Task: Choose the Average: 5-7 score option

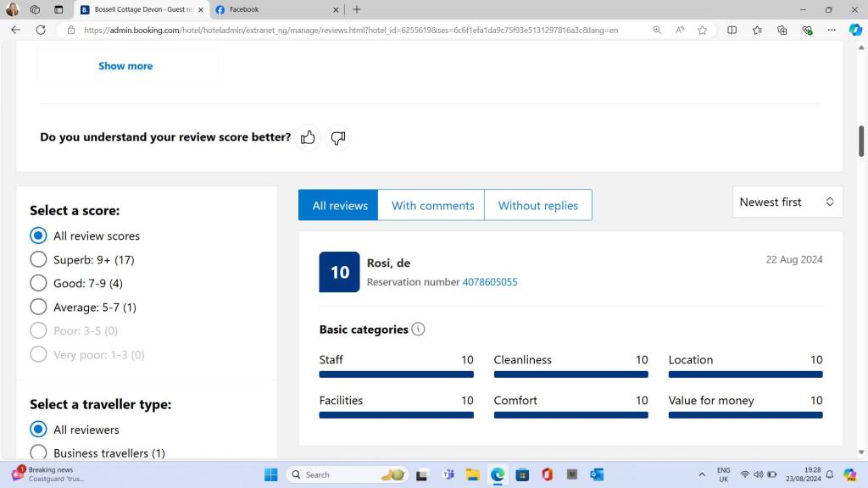Action: click(38, 307)
